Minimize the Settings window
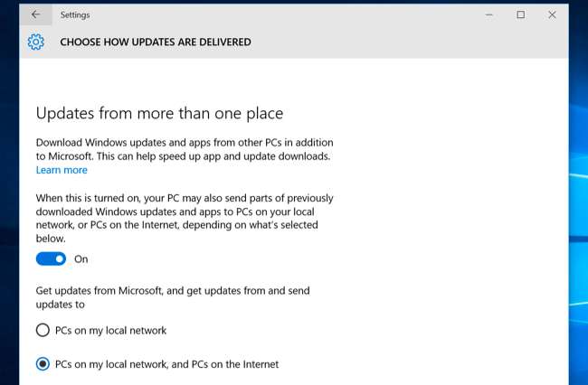The image size is (588, 385). [489, 14]
